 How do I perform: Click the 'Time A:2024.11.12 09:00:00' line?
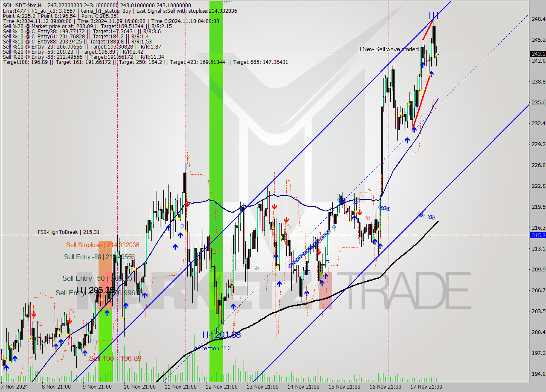click(111, 21)
